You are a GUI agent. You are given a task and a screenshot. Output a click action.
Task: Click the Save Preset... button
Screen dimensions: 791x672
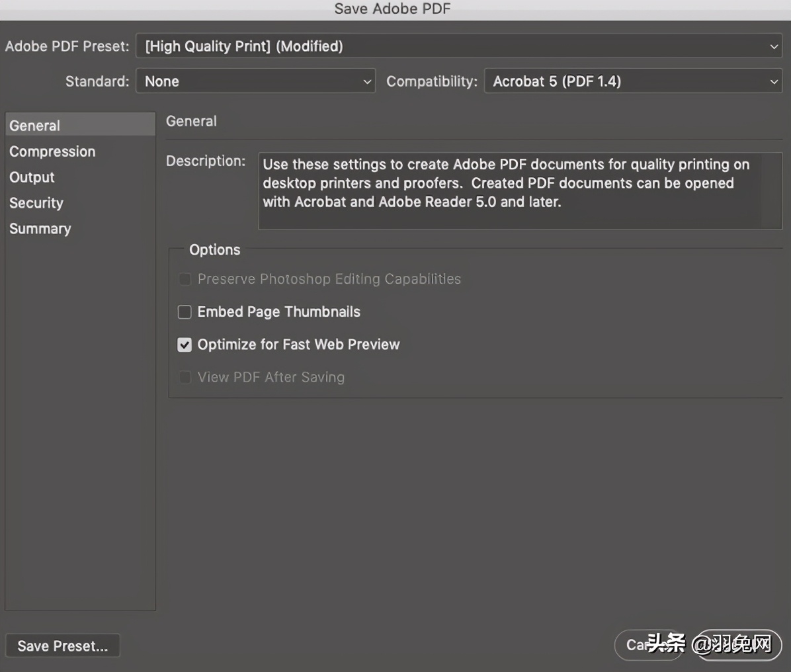(63, 646)
